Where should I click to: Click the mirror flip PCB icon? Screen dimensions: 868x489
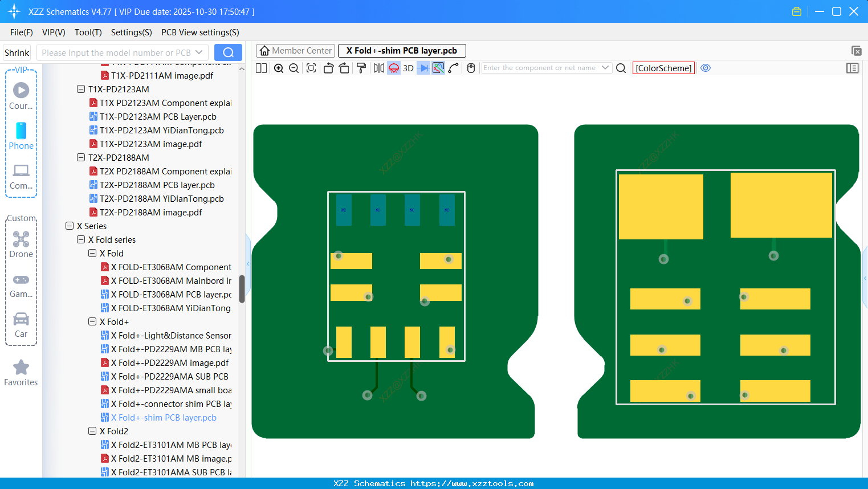377,68
